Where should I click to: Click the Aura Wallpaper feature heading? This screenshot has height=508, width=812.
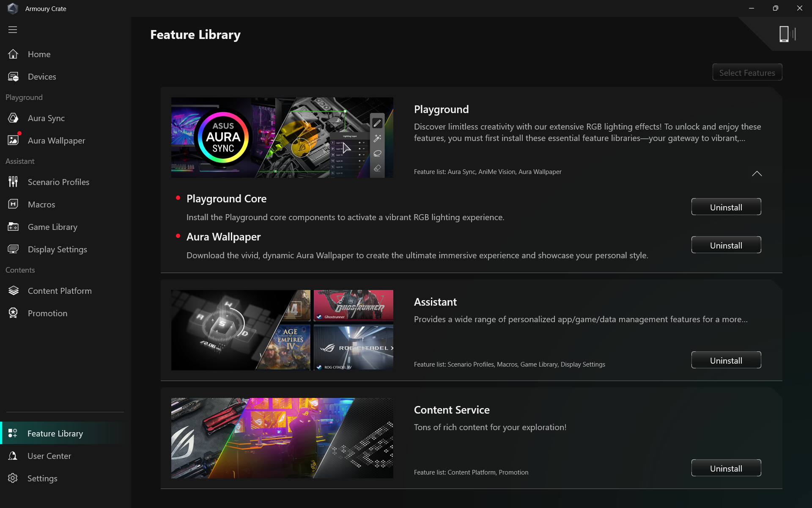223,237
